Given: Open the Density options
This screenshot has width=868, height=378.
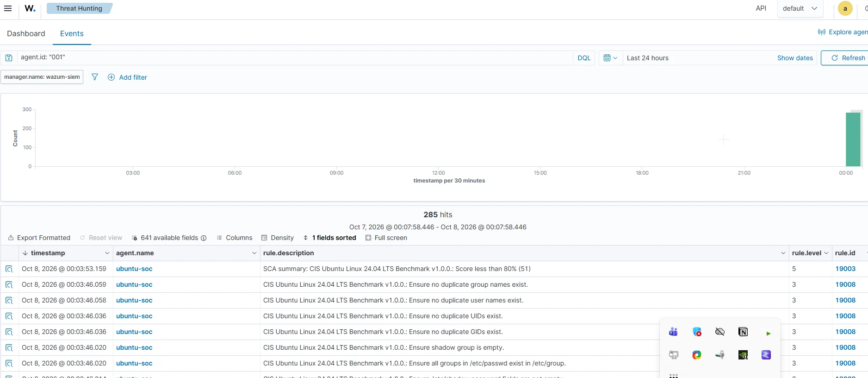Looking at the screenshot, I should (x=278, y=238).
